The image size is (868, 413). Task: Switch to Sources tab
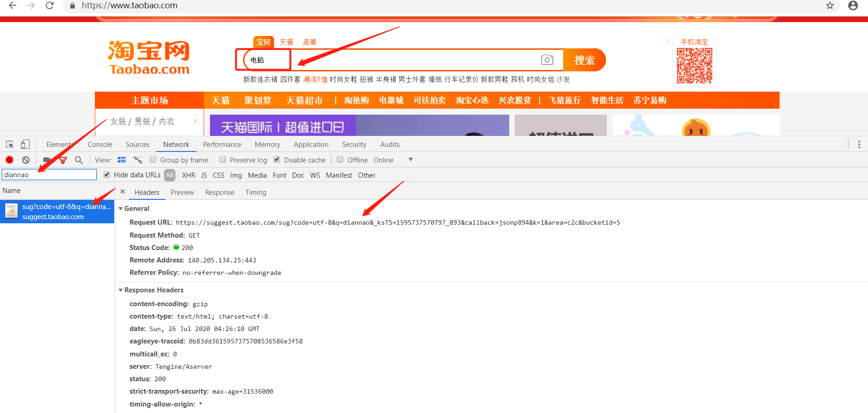tap(138, 145)
